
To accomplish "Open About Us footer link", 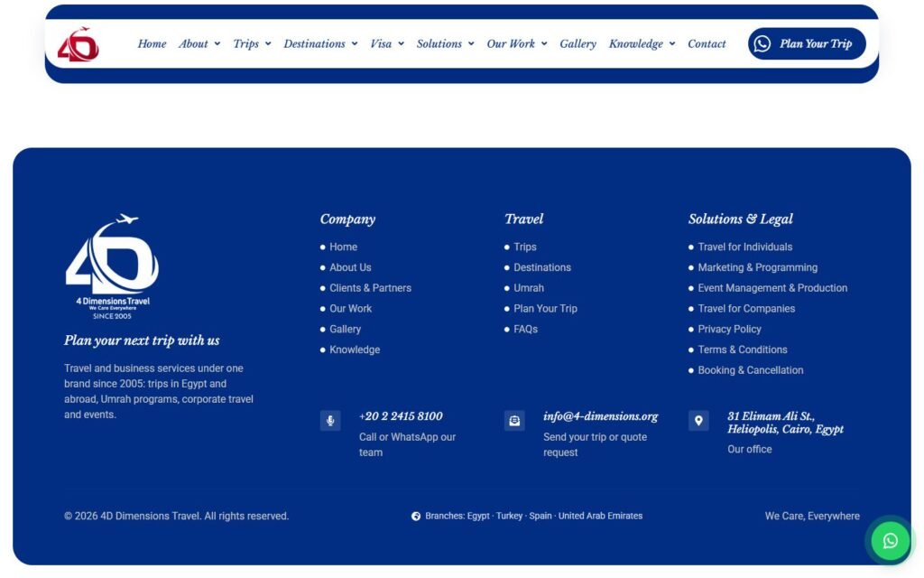I will 351,267.
